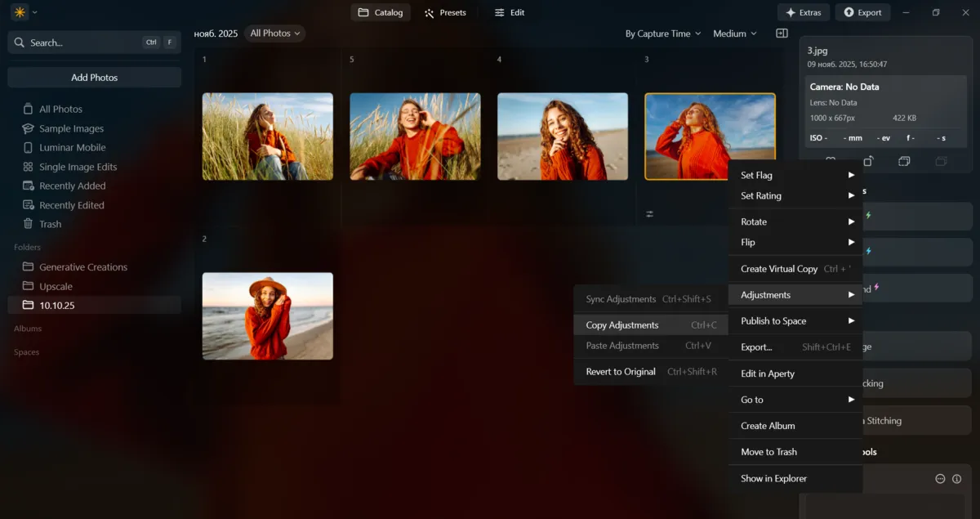Select the beach photo with orange hat
This screenshot has width=980, height=519.
pyautogui.click(x=267, y=315)
